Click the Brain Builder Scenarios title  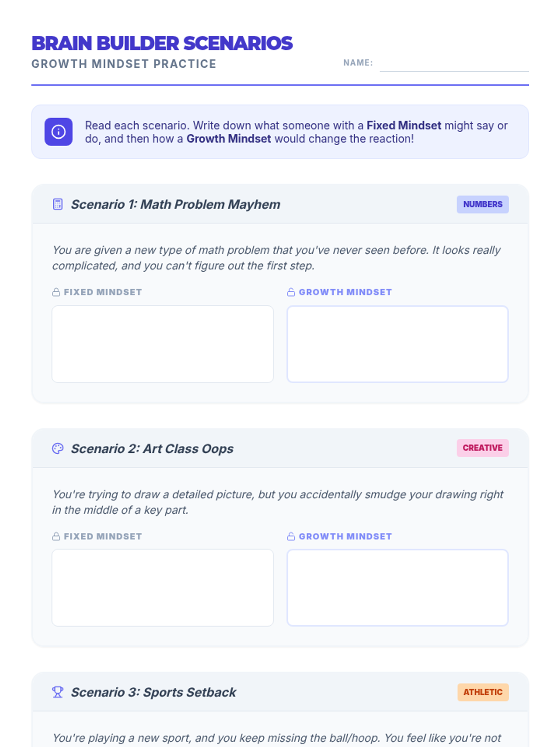click(162, 43)
